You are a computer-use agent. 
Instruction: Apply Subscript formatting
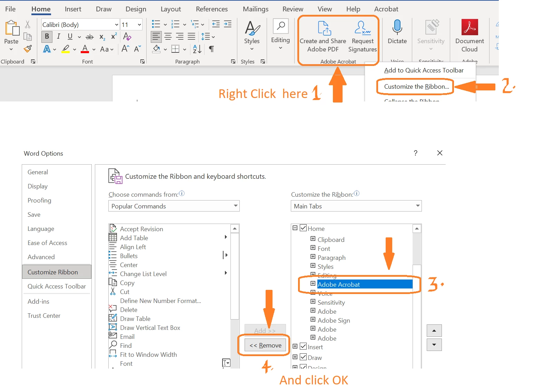click(102, 37)
